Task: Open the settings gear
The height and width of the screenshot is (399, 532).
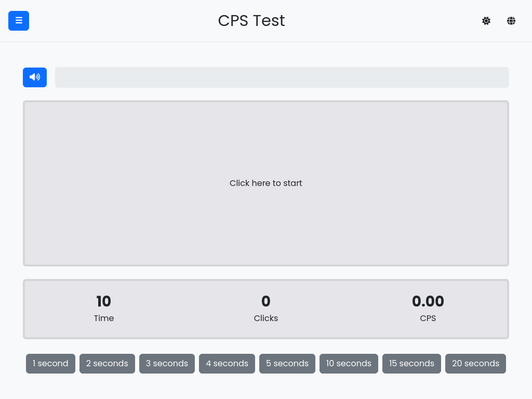Action: coord(486,21)
